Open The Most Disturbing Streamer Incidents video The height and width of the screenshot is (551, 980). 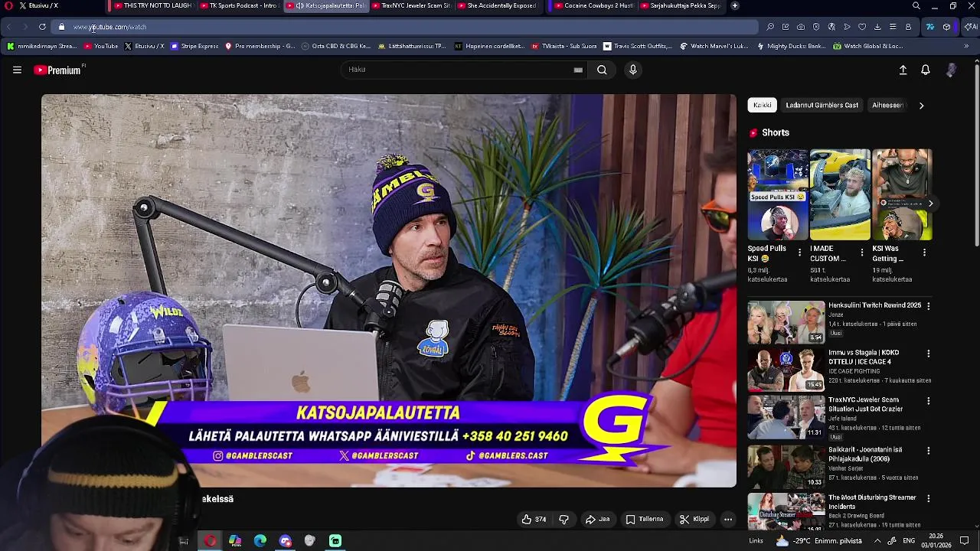[x=786, y=511]
